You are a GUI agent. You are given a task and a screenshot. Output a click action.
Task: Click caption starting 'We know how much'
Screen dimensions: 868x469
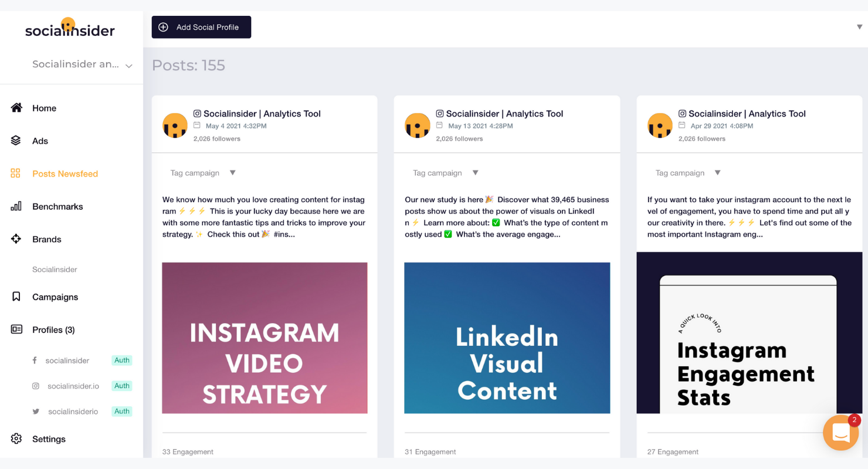coord(264,217)
